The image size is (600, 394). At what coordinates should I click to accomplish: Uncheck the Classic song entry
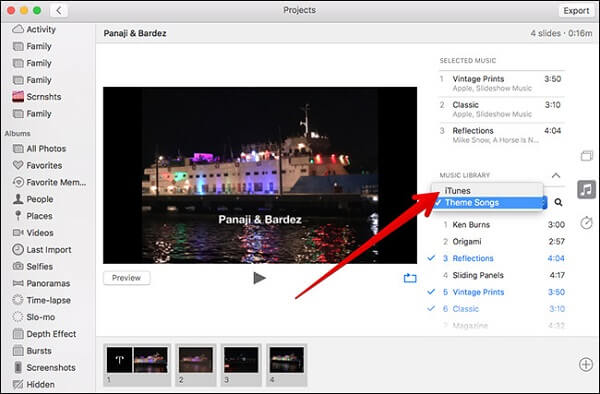496,309
